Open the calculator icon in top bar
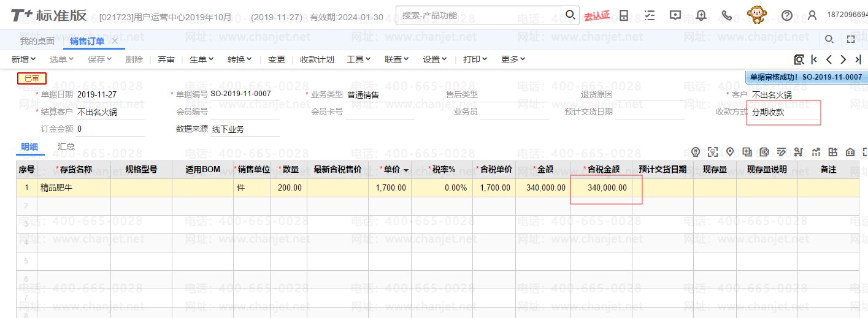The image size is (868, 318). [624, 15]
